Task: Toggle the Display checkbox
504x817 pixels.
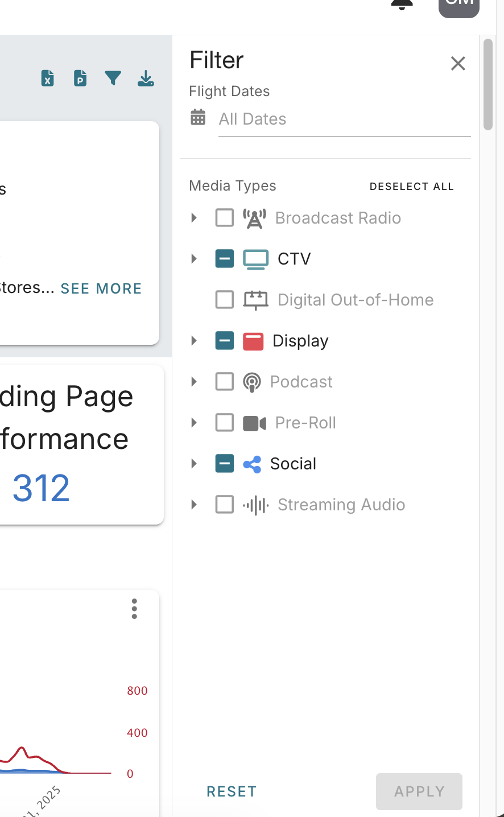Action: coord(225,340)
